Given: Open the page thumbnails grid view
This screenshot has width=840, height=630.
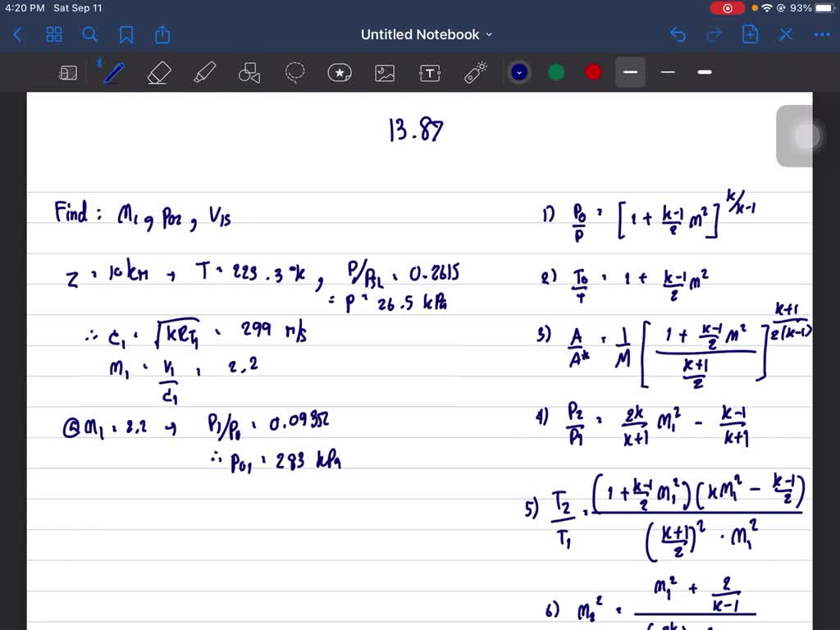Looking at the screenshot, I should (x=54, y=34).
